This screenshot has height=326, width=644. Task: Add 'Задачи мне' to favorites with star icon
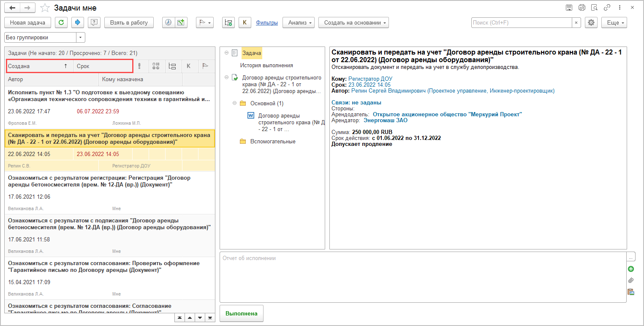click(x=45, y=8)
